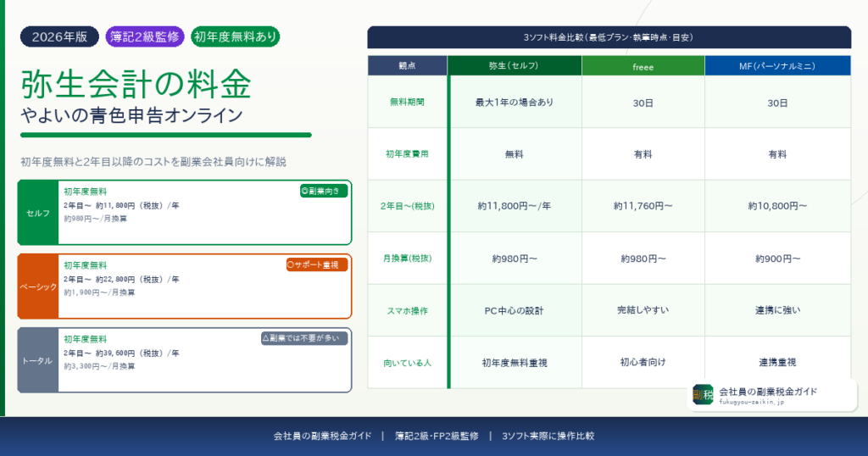The width and height of the screenshot is (868, 456).
Task: Click the freee column header
Action: click(x=643, y=66)
